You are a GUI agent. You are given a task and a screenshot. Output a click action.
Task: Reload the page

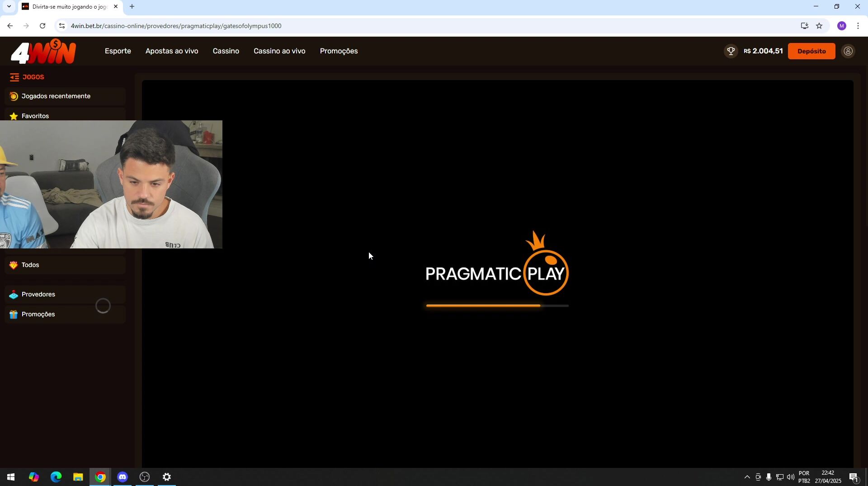42,26
